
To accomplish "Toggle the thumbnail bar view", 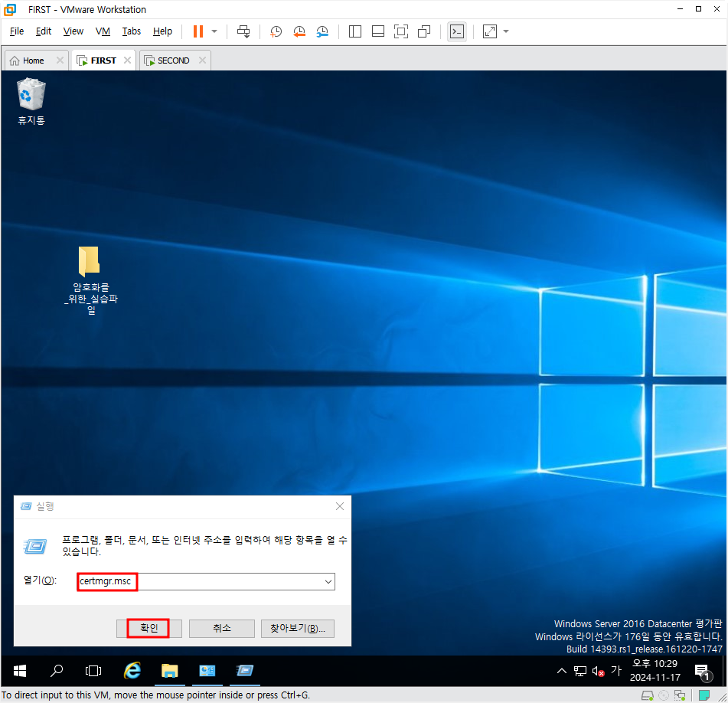I will coord(378,31).
